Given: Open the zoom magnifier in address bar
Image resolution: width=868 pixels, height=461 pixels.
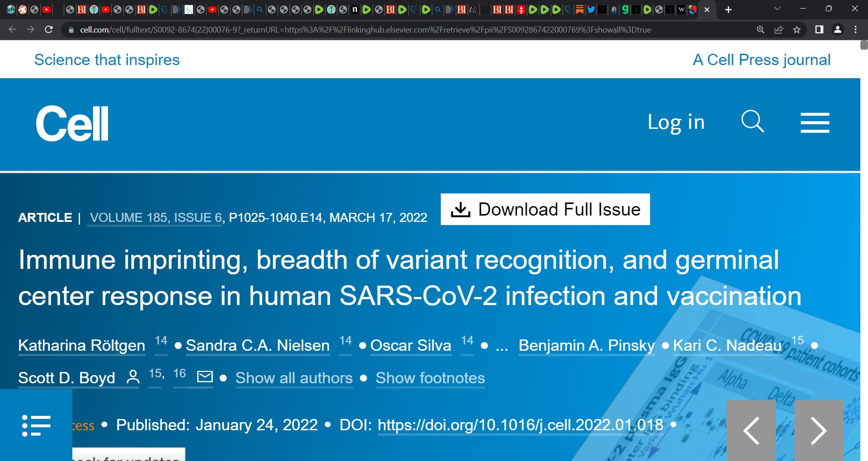Looking at the screenshot, I should point(760,29).
